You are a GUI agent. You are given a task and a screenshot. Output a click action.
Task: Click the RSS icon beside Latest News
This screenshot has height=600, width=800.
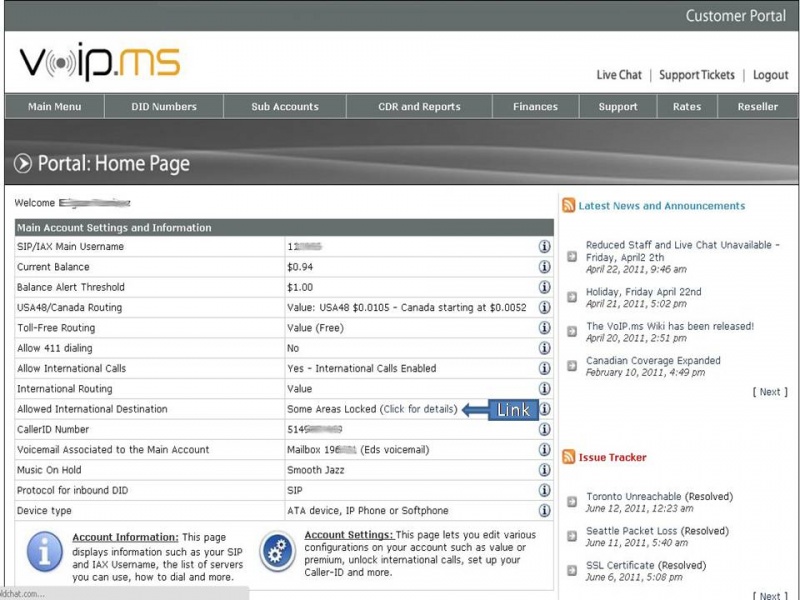pyautogui.click(x=568, y=205)
